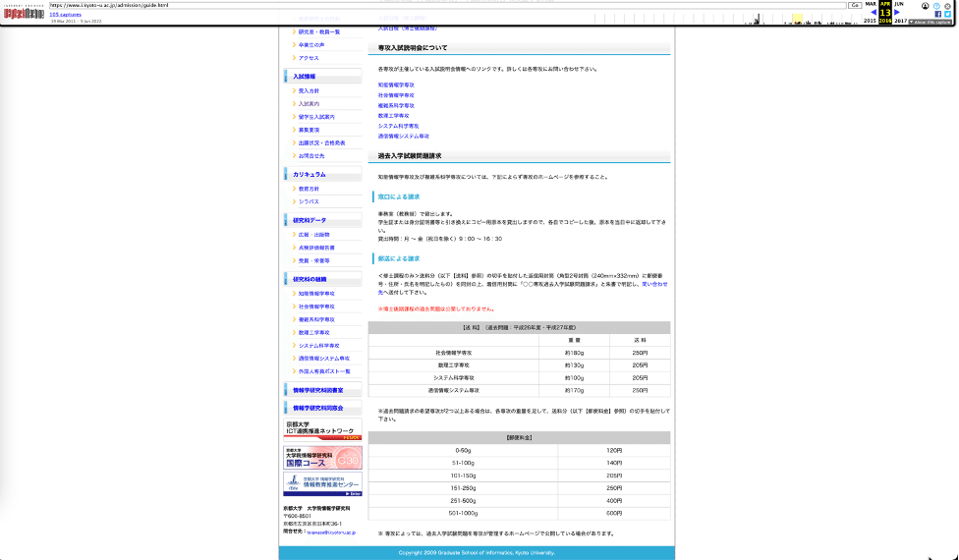
Task: Open 情報学研究科同窓会 sidebar heading
Action: (317, 408)
